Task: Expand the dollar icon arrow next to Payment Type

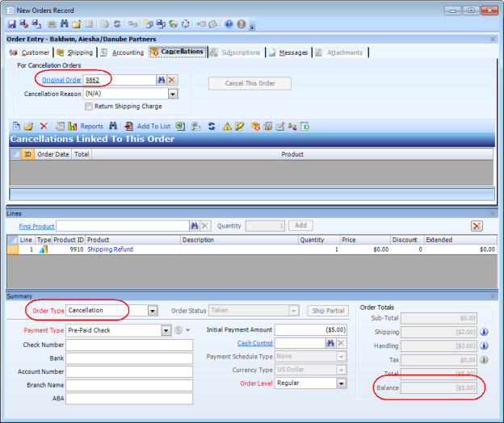Action: tap(188, 330)
